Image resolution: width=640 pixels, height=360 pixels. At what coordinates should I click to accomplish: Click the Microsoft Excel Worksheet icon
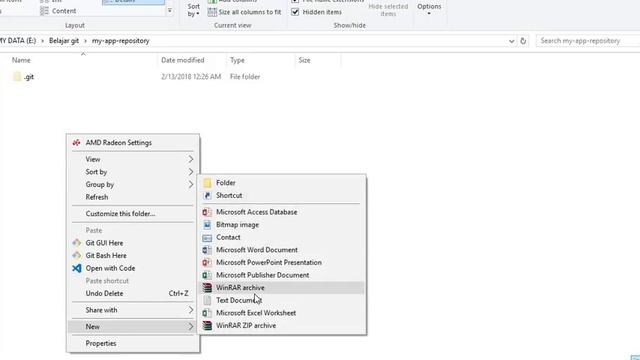pyautogui.click(x=207, y=313)
